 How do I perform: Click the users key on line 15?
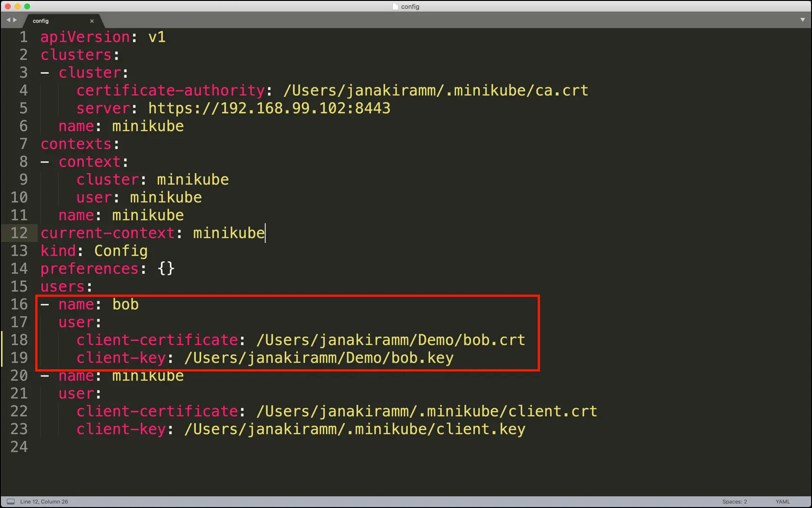click(x=63, y=287)
